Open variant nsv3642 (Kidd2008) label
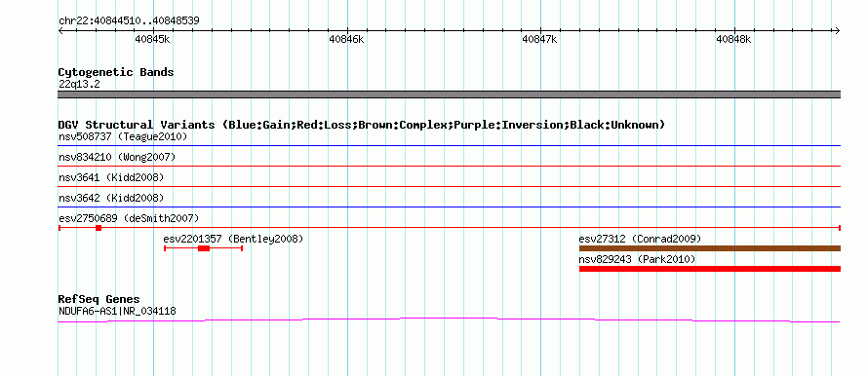This screenshot has height=376, width=868. point(111,198)
